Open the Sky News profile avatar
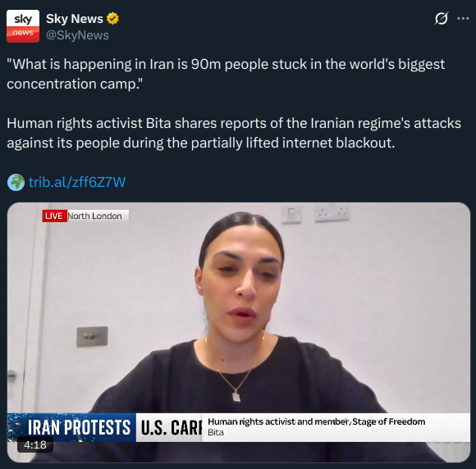Screen dimensions: 476x469 (x=23, y=26)
